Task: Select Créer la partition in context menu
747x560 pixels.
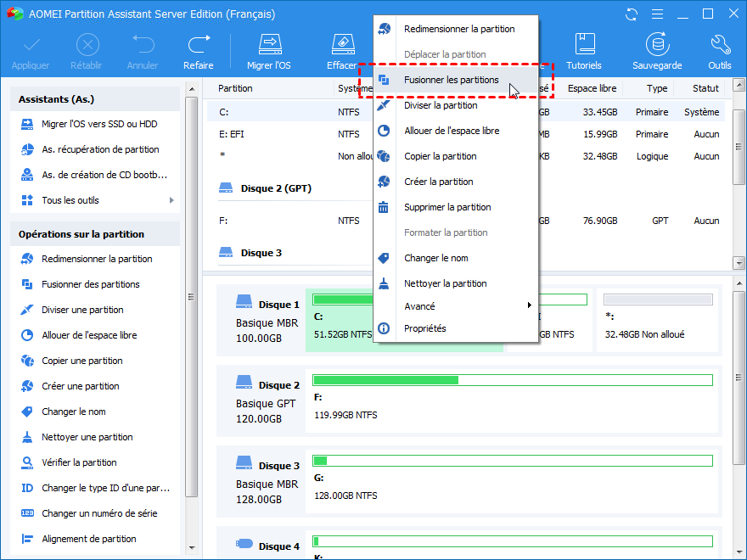Action: coord(456,182)
